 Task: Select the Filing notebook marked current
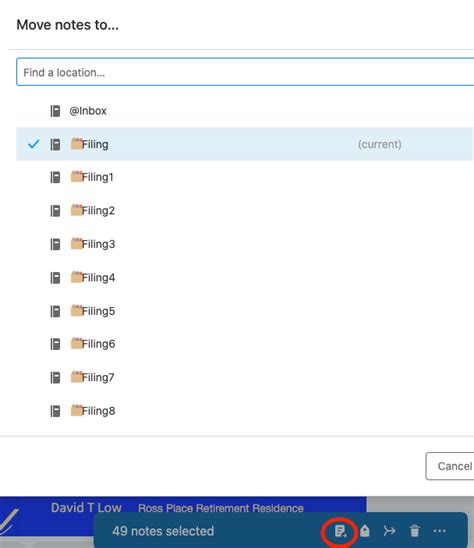click(x=245, y=144)
